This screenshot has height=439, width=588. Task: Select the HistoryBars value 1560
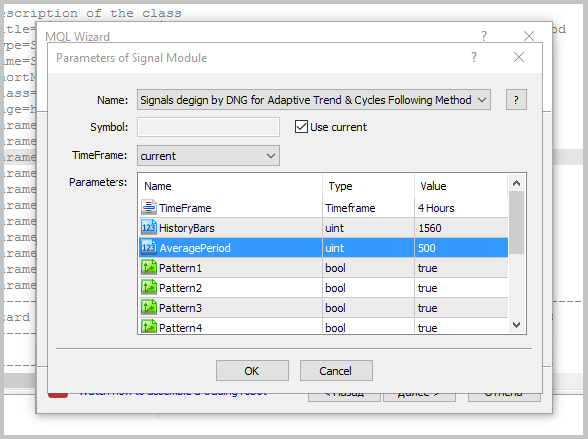461,228
